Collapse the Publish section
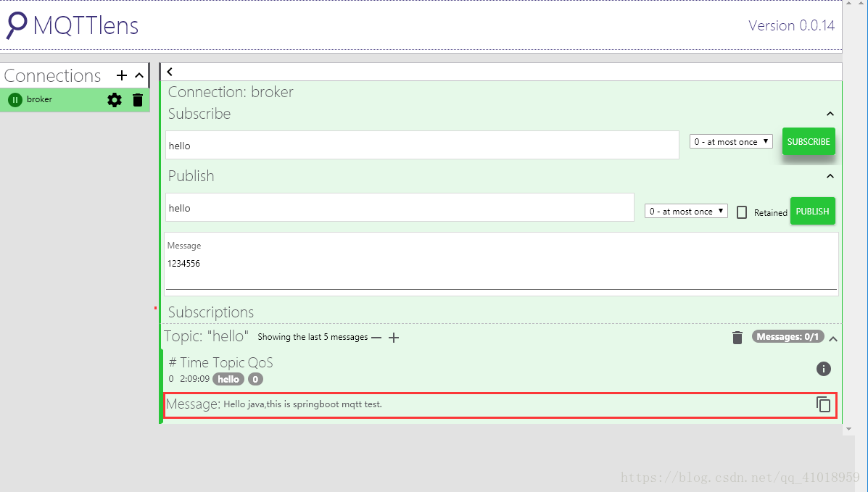The width and height of the screenshot is (868, 492). (x=830, y=176)
